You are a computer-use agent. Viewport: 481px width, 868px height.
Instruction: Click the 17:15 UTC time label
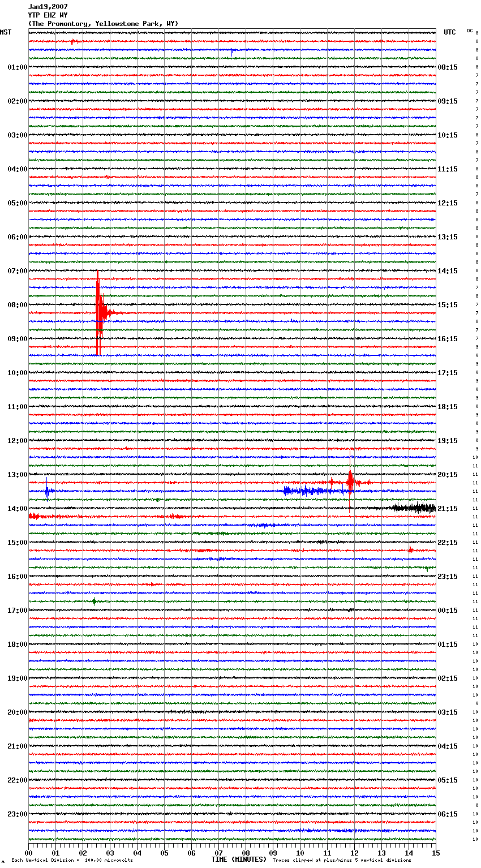coord(448,373)
